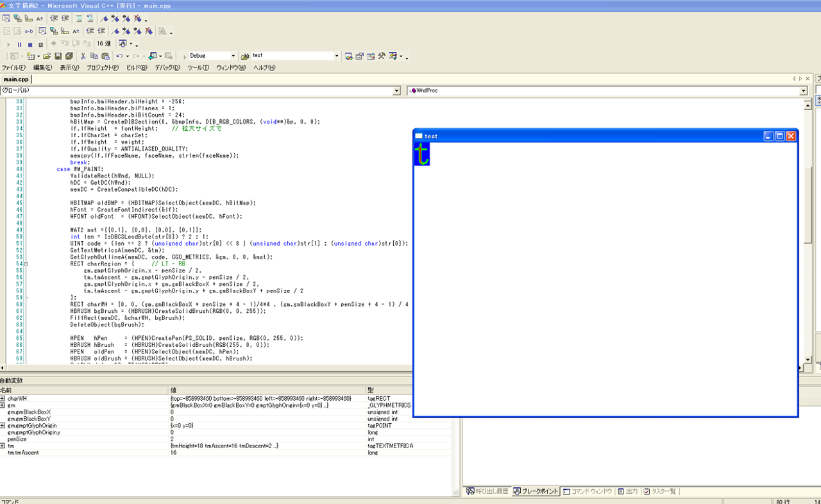Screen dimensions: 821x504
Task: Open the 編集(E) menu
Action: pos(43,68)
